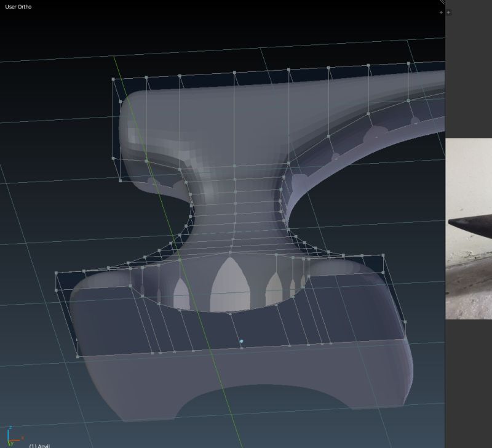492x448 pixels.
Task: Expand the right editor's hidden panel plus icon
Action: tap(448, 12)
